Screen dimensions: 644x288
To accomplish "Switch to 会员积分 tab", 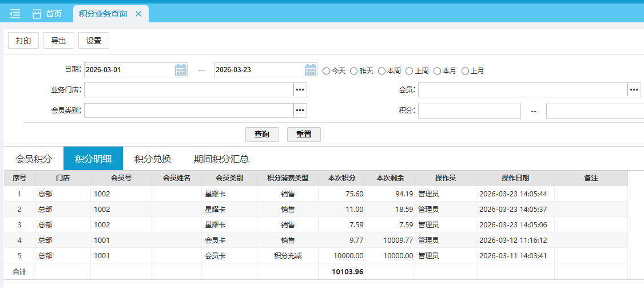I will [x=34, y=159].
